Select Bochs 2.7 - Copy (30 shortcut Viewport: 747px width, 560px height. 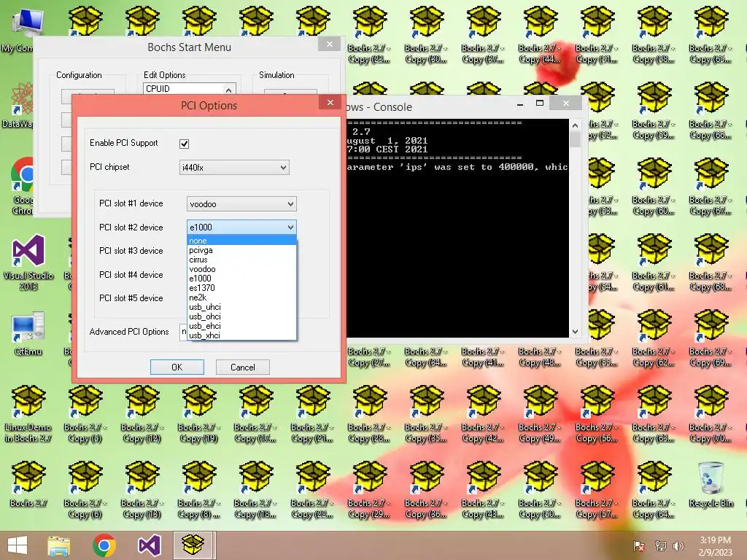pos(426,36)
